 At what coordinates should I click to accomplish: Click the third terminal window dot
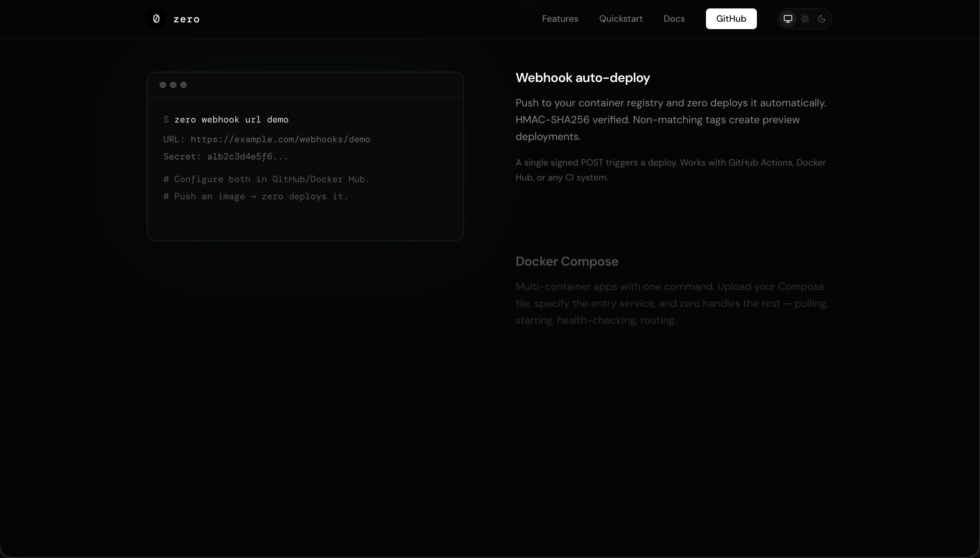pyautogui.click(x=184, y=85)
